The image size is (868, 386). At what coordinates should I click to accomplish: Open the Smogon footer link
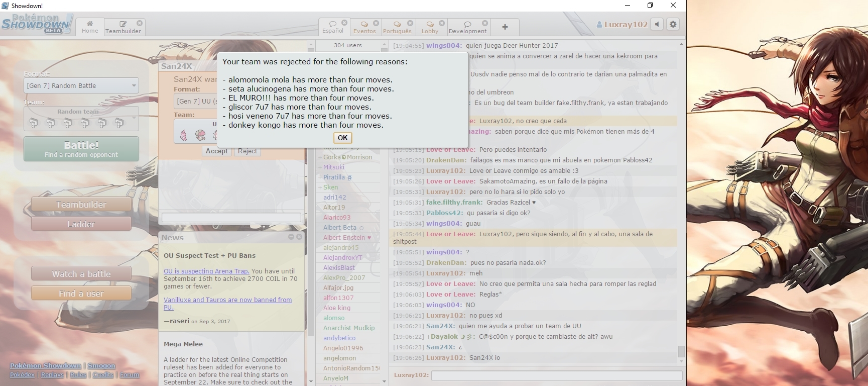point(101,365)
